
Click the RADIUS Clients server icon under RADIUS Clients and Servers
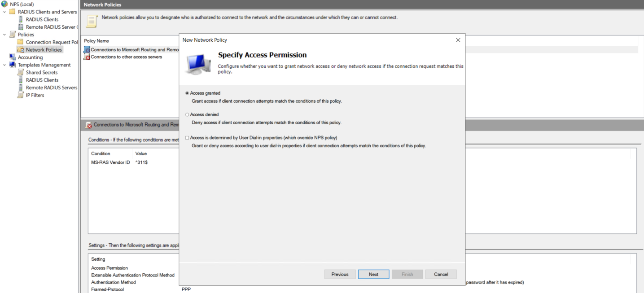coord(20,20)
